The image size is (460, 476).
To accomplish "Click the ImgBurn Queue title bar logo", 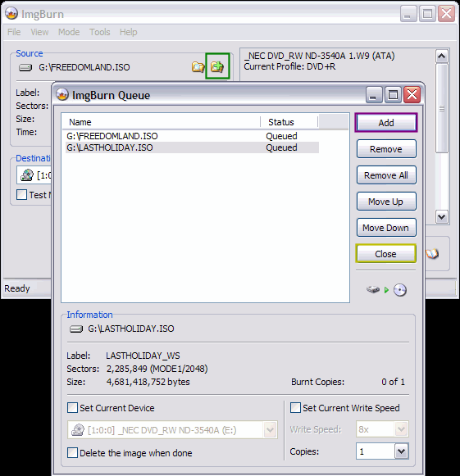I will [x=62, y=95].
